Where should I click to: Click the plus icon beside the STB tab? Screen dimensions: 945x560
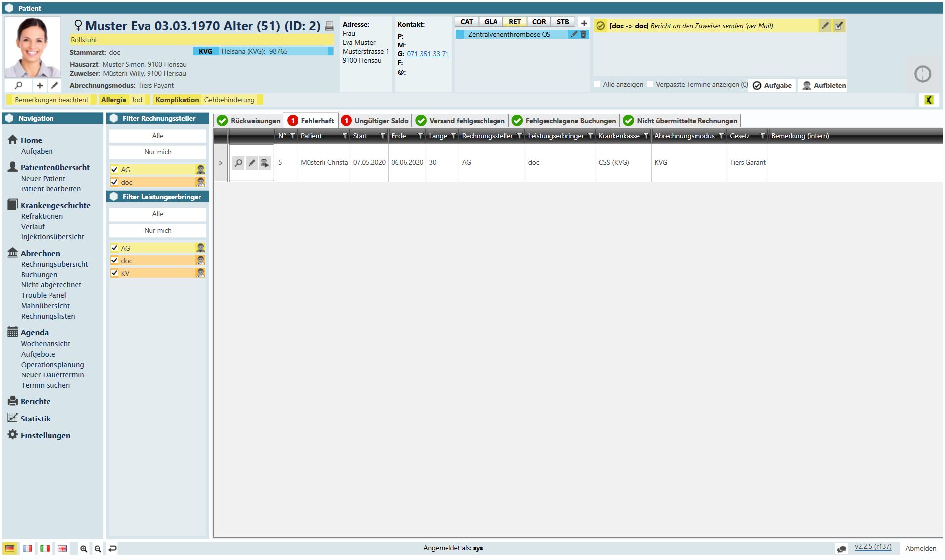tap(584, 23)
